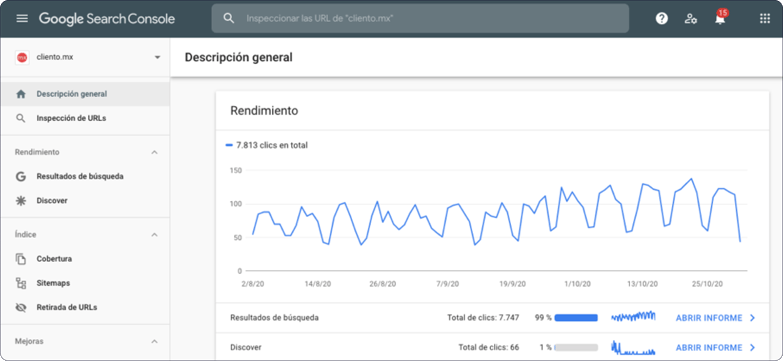Open the Help question mark icon
Image resolution: width=783 pixels, height=361 pixels.
click(662, 18)
